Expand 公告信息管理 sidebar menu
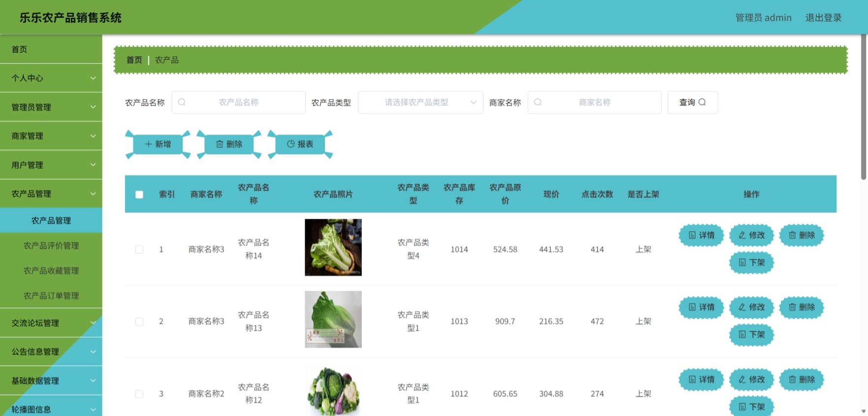The height and width of the screenshot is (416, 868). coord(51,351)
